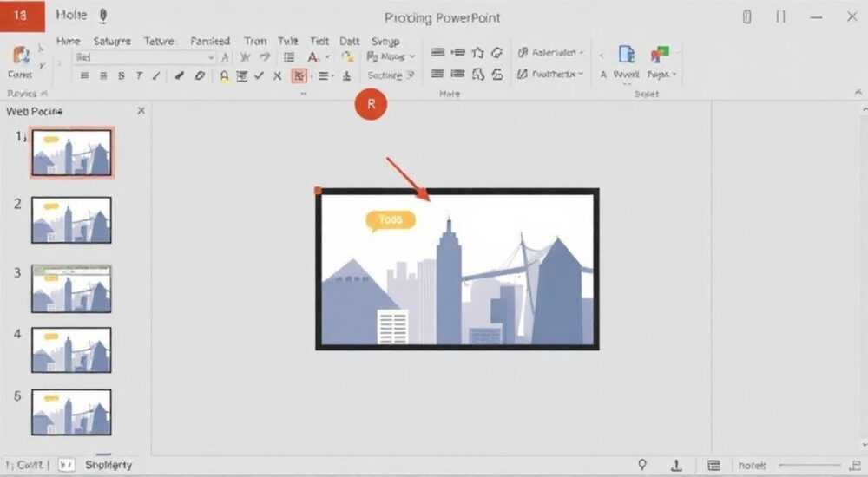The width and height of the screenshot is (868, 477).
Task: Click the X icon in the ribbon toolbar
Action: click(278, 75)
